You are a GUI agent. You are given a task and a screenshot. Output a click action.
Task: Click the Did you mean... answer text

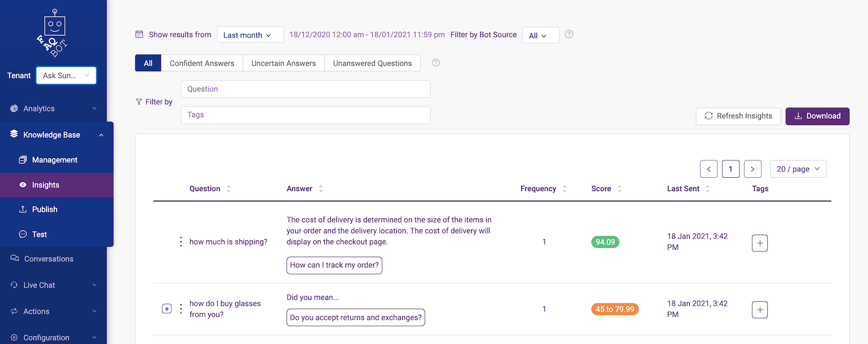(313, 298)
